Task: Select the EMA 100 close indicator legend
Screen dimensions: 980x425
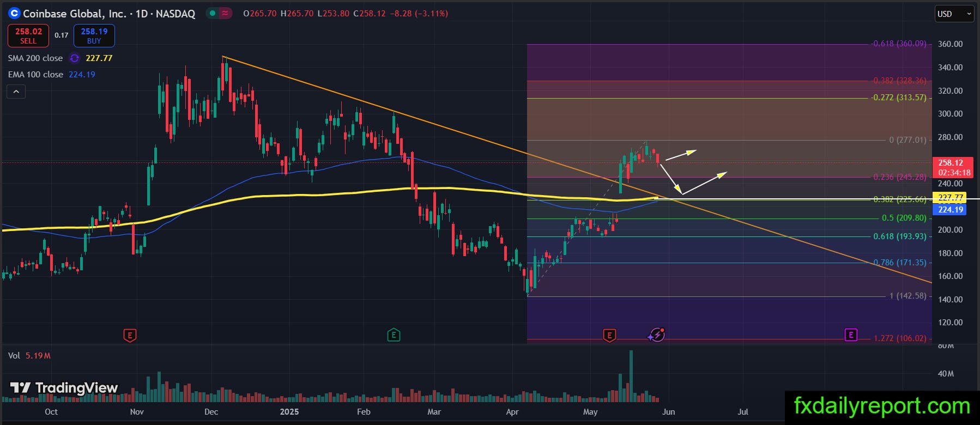Action: pos(35,74)
